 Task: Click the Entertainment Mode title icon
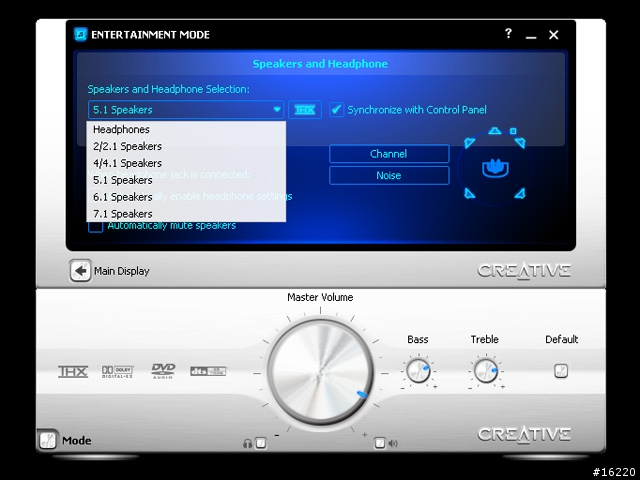pyautogui.click(x=80, y=34)
